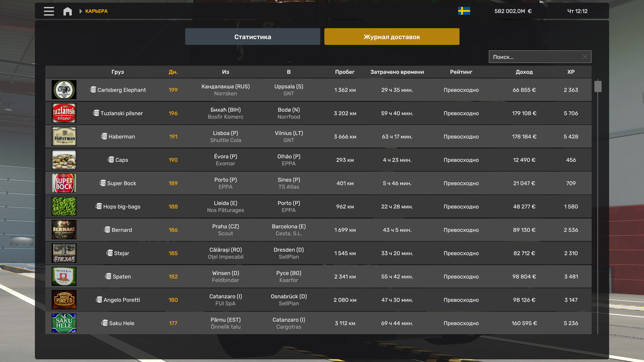Select 21 047 € income value
The width and height of the screenshot is (644, 362).
[x=524, y=183]
